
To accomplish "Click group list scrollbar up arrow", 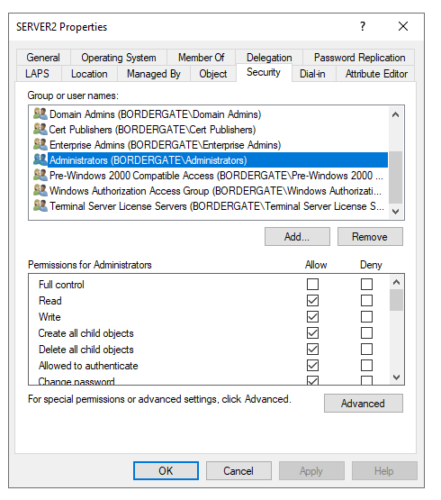I will [x=396, y=115].
